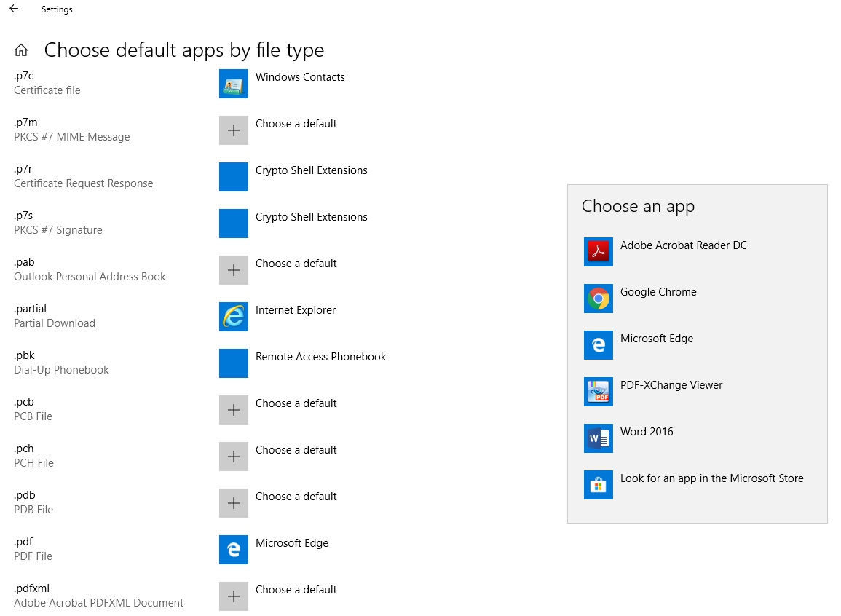Choose Word 2016 icon in popup
The width and height of the screenshot is (841, 616).
pyautogui.click(x=598, y=438)
